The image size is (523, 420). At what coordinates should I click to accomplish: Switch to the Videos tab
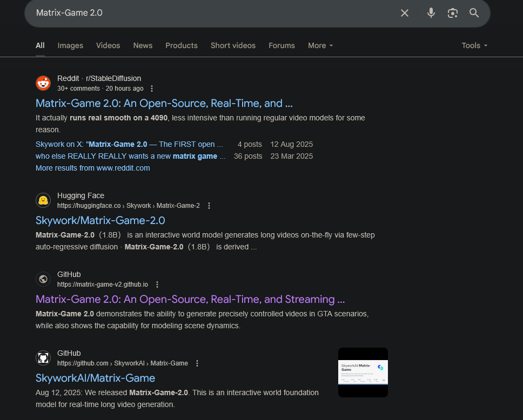coord(108,45)
